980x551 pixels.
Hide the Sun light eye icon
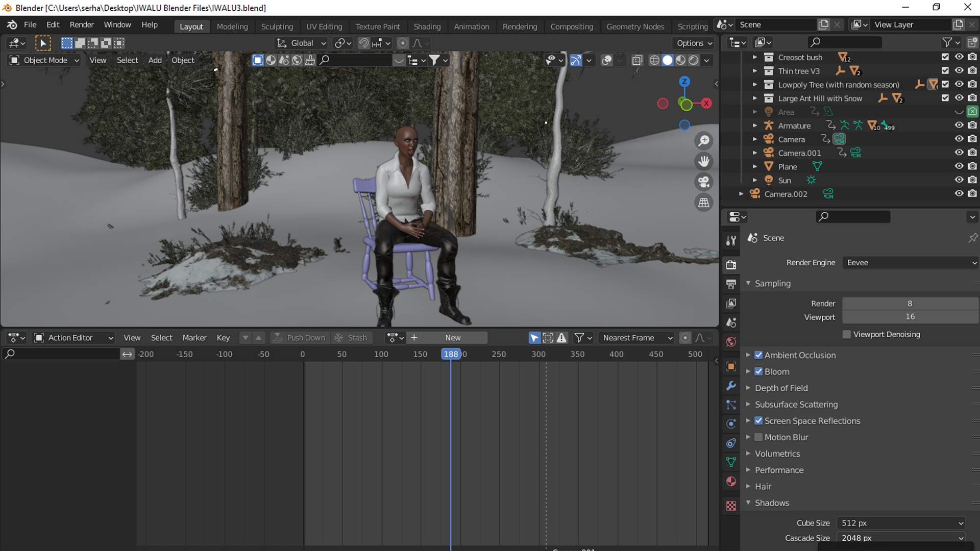[959, 180]
